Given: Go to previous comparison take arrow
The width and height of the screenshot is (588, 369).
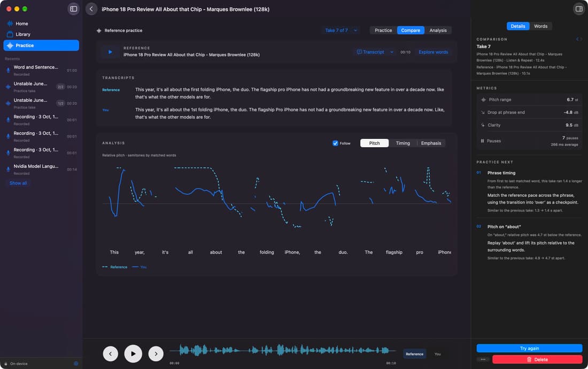Looking at the screenshot, I should pos(577,39).
